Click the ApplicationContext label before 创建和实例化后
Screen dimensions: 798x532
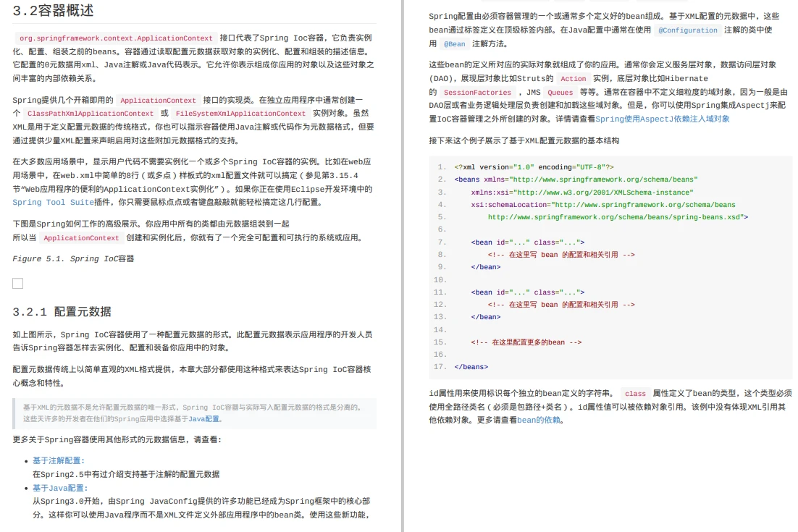coord(81,238)
